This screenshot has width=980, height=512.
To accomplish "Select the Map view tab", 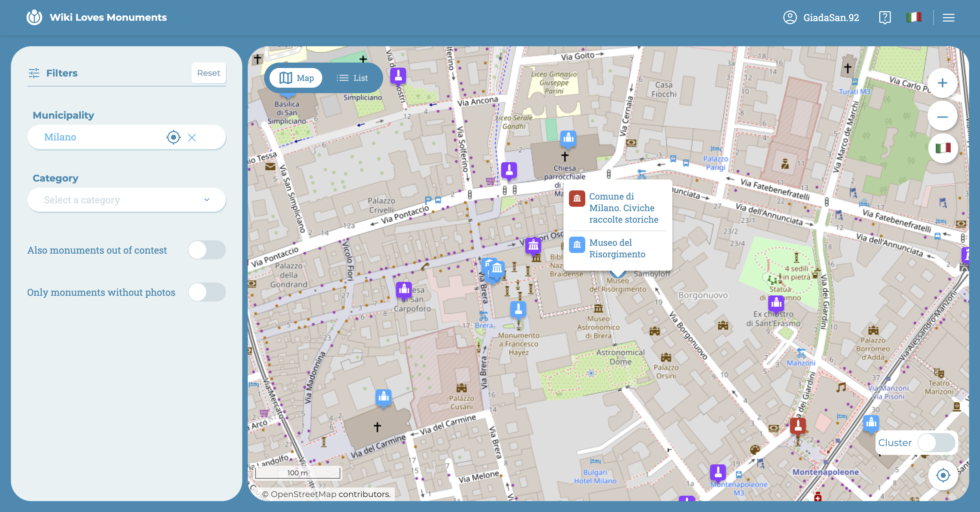I will click(x=296, y=78).
